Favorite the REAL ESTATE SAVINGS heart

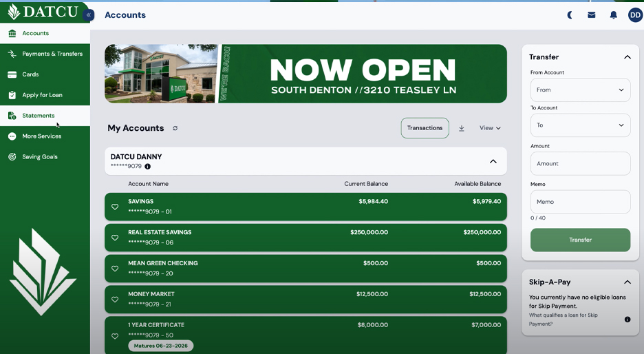[x=115, y=238]
